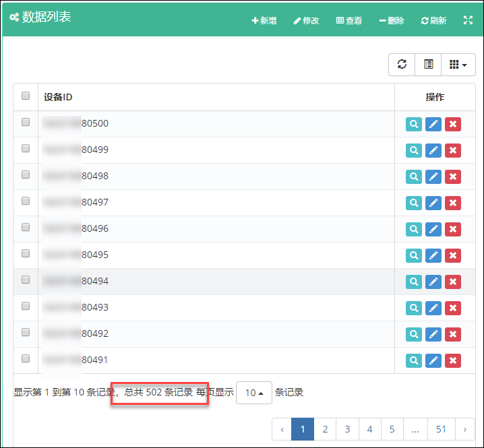Viewport: 484px width, 448px height.
Task: Edit row 80497 with the pencil icon
Action: (x=433, y=203)
